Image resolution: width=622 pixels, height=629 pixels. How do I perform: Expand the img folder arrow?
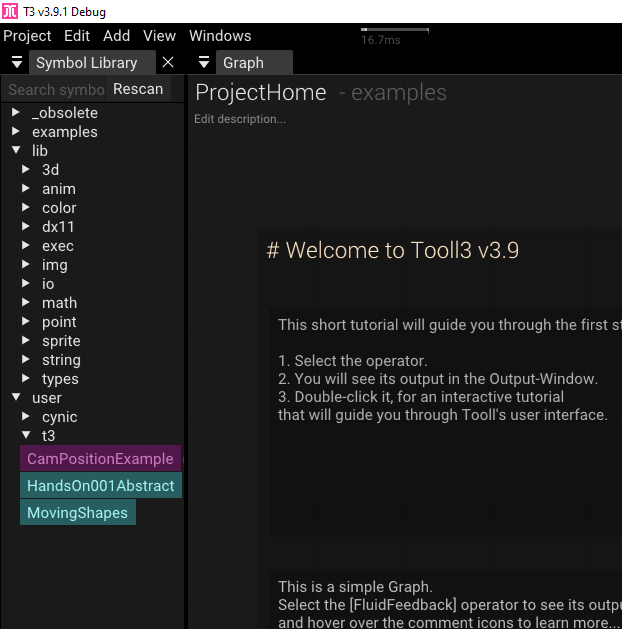(26, 264)
